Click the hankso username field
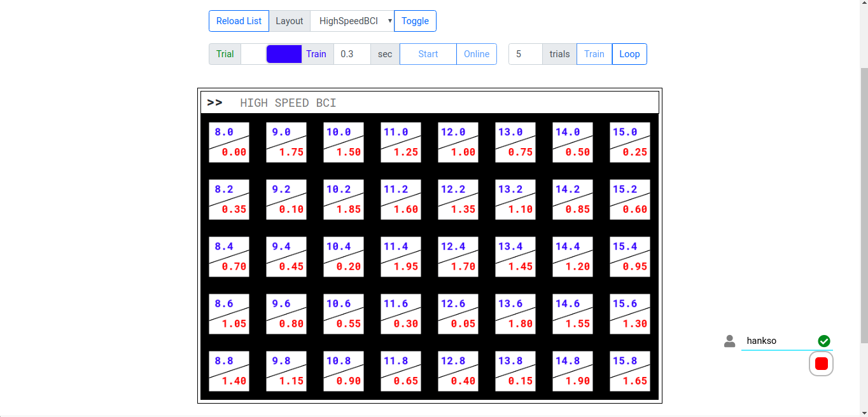The image size is (868, 417). [x=780, y=341]
